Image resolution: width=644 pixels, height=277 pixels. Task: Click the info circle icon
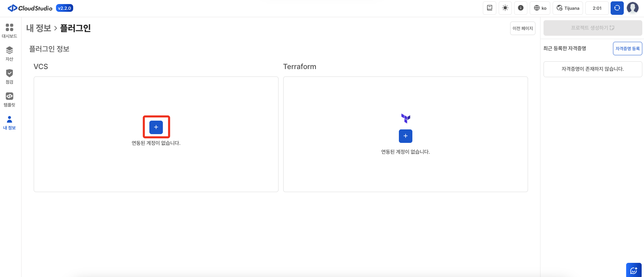tap(521, 8)
